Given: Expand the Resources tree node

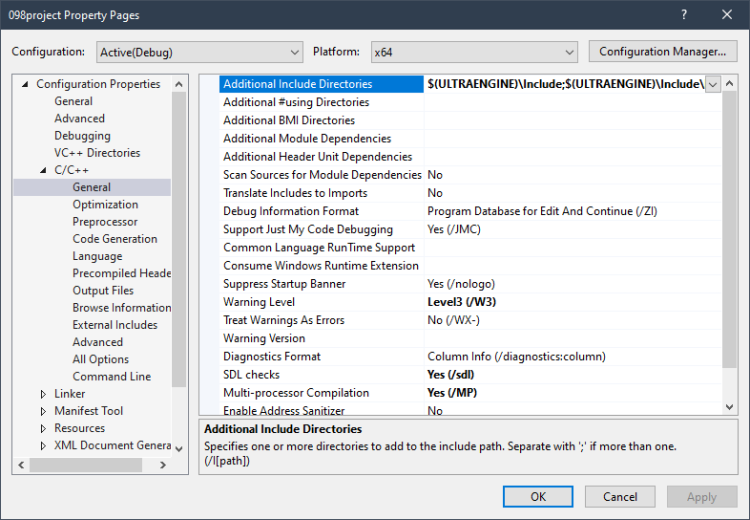Looking at the screenshot, I should click(43, 428).
